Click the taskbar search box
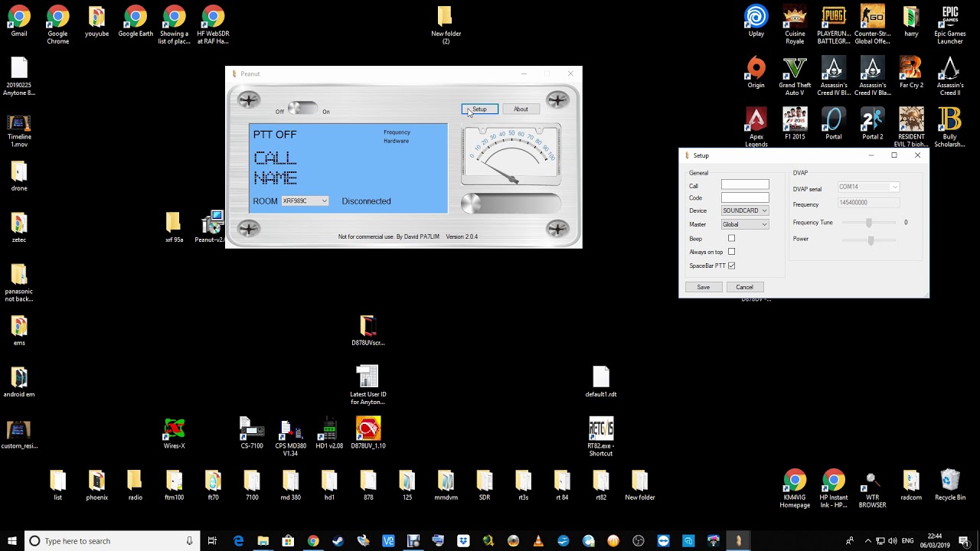980x551 pixels. (112, 541)
